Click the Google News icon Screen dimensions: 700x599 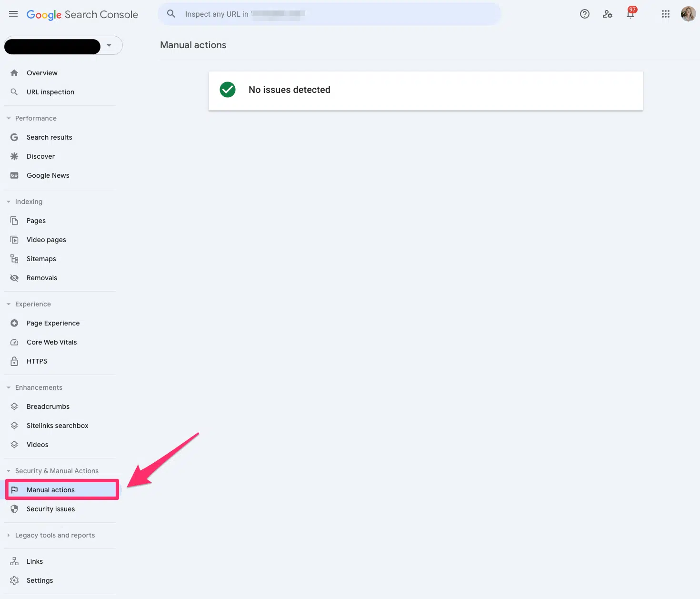click(14, 175)
